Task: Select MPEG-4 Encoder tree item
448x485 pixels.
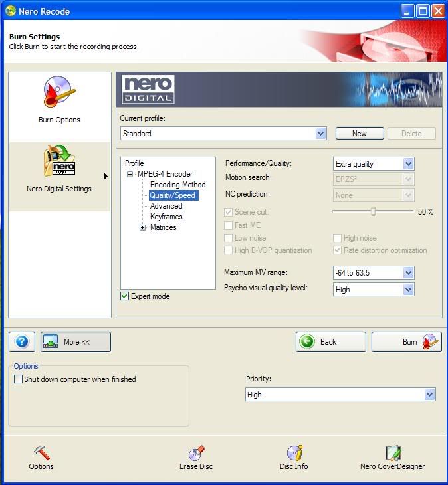Action: click(x=165, y=174)
